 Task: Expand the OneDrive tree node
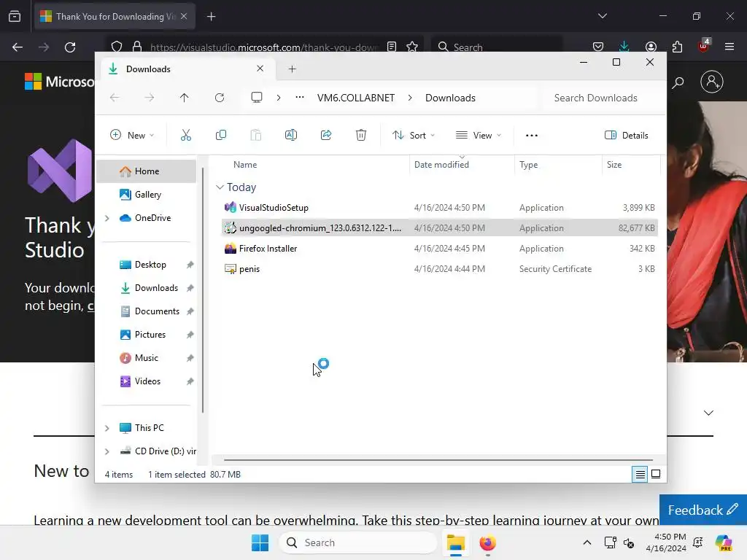point(107,218)
